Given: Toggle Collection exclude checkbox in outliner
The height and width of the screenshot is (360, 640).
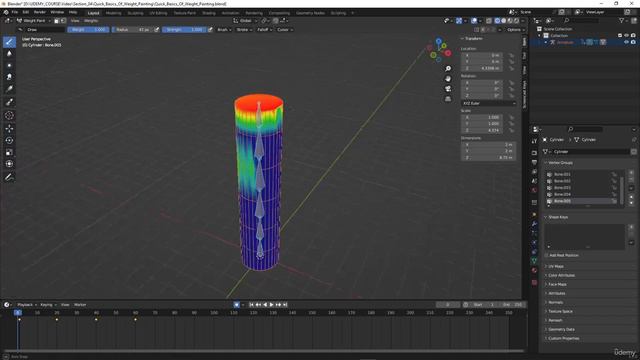Looking at the screenshot, I should pyautogui.click(x=620, y=36).
